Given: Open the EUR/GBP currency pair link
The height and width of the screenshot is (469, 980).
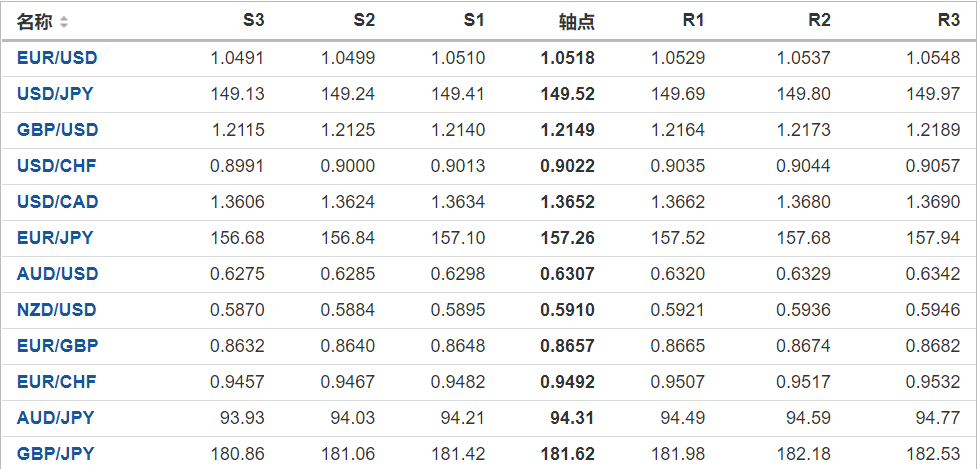Looking at the screenshot, I should tap(57, 346).
